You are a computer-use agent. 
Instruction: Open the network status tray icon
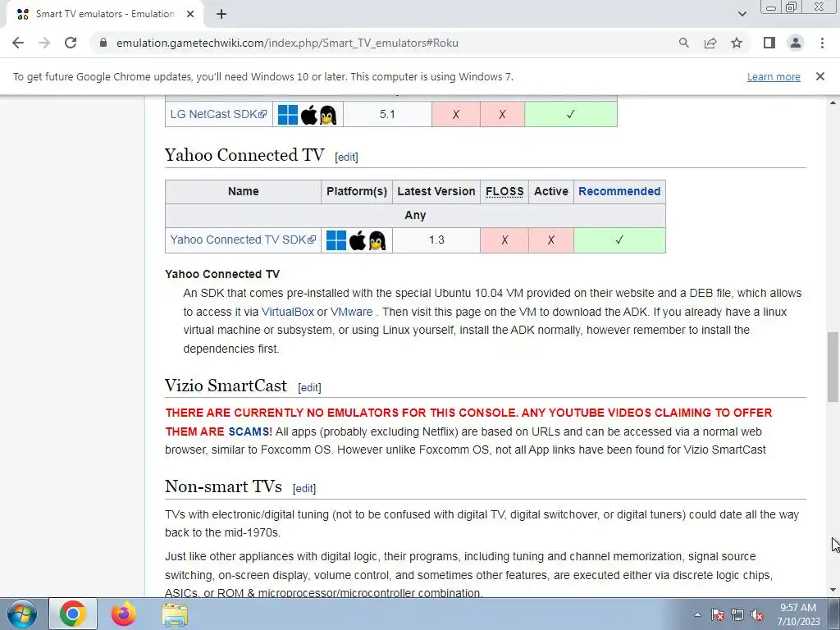pos(737,614)
